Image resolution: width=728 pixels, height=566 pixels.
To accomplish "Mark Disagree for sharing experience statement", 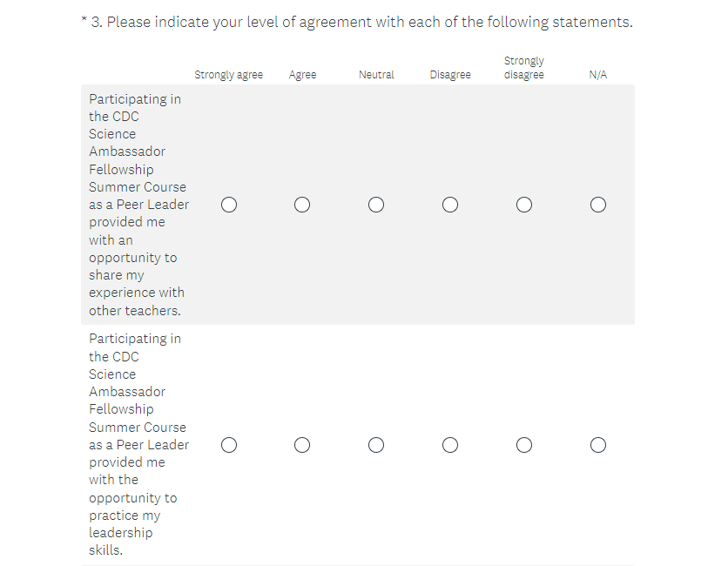I will 450,205.
